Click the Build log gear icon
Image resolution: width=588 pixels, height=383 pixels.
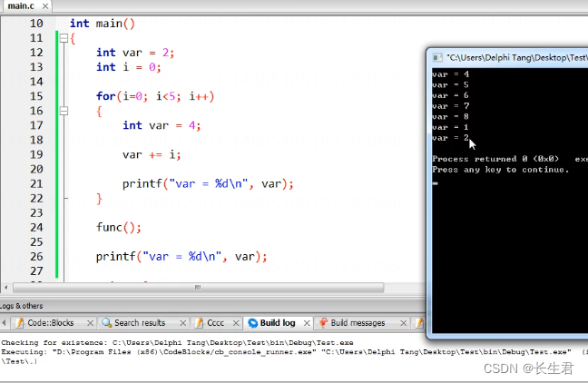(253, 323)
